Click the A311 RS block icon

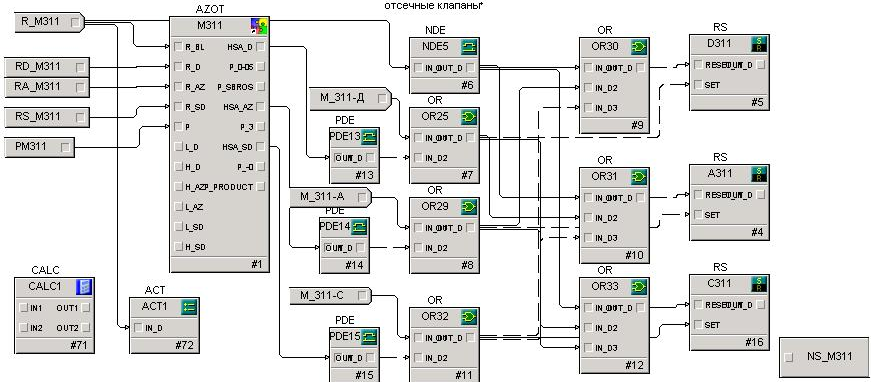point(758,174)
